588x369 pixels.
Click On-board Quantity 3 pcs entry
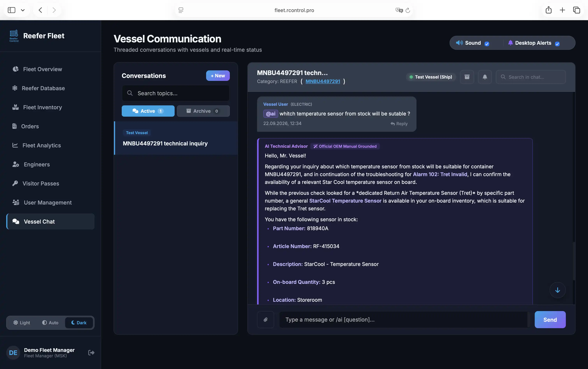click(304, 282)
